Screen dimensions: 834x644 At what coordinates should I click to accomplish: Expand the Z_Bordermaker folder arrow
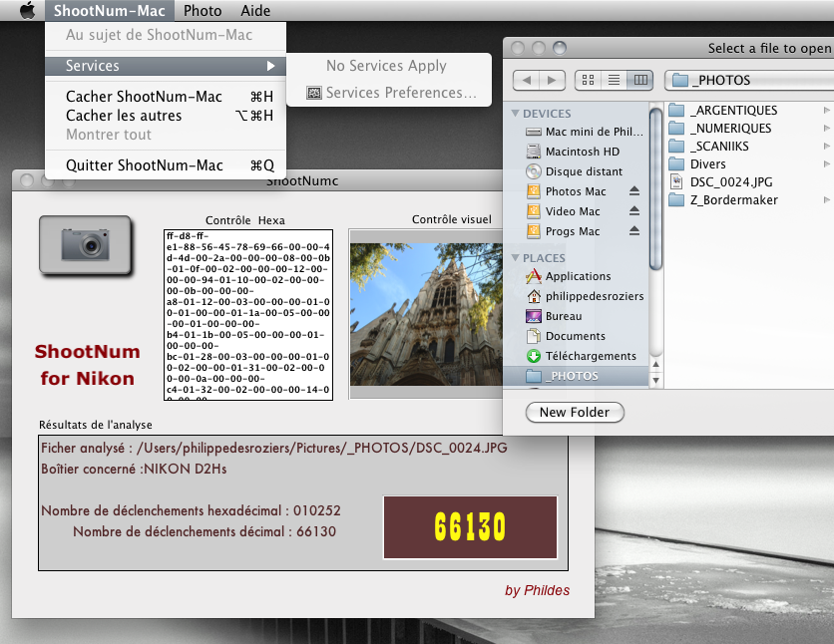(x=827, y=200)
